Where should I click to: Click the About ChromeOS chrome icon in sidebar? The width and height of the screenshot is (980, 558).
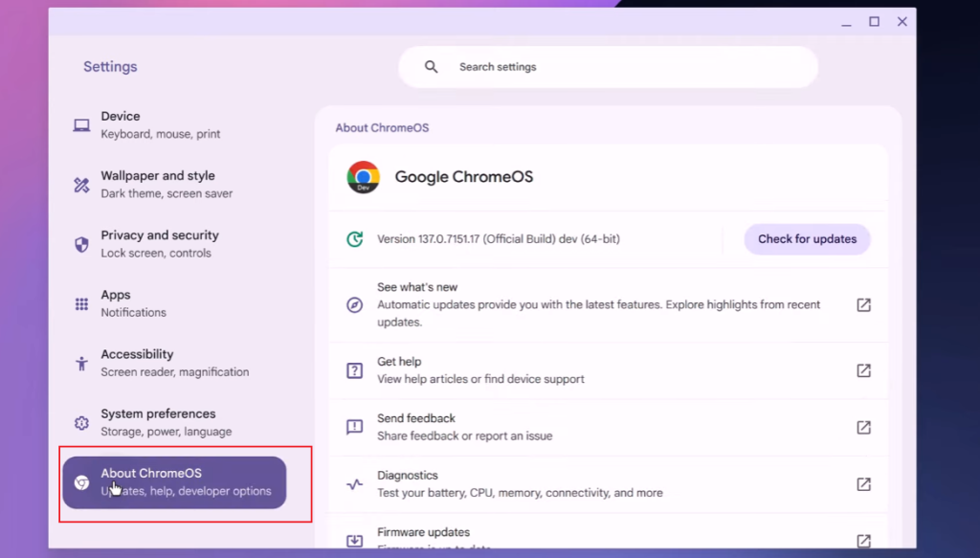click(81, 482)
